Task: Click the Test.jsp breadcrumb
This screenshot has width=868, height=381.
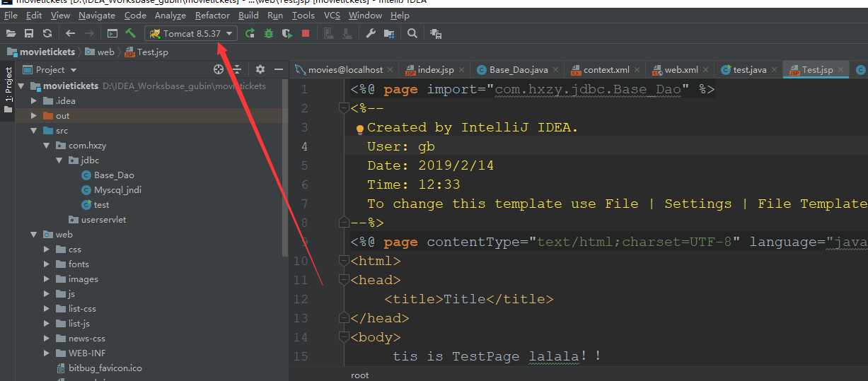Action: (x=145, y=52)
